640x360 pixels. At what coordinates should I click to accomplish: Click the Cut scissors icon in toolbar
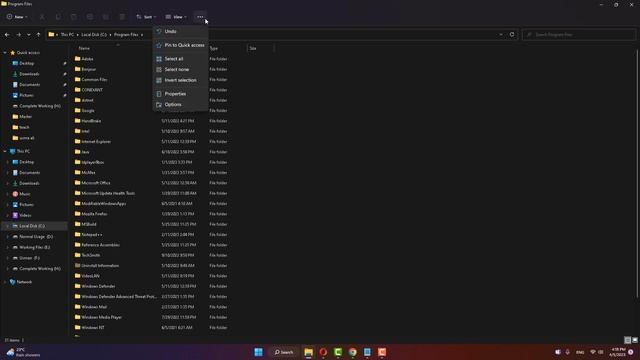42,17
